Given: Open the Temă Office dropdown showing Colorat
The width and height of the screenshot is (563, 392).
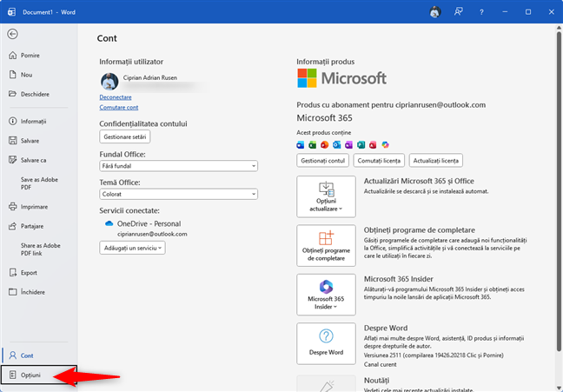Looking at the screenshot, I should point(178,194).
